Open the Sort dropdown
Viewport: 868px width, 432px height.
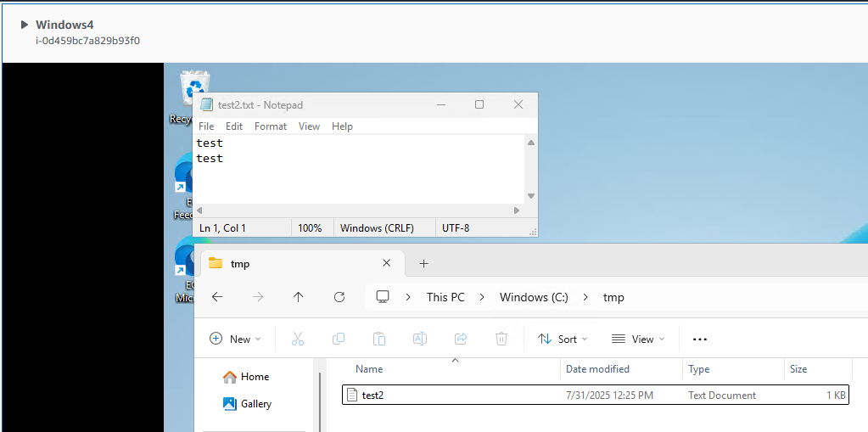563,339
